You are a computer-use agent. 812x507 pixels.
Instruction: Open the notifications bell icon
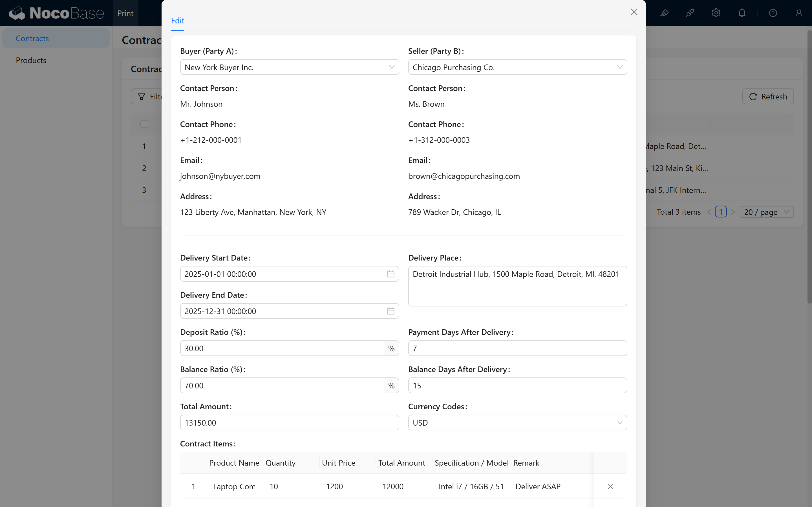pos(742,13)
